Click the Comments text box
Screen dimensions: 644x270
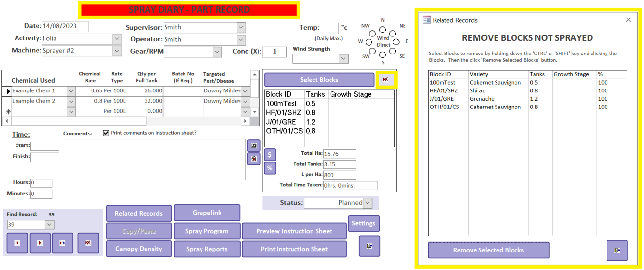(x=154, y=159)
